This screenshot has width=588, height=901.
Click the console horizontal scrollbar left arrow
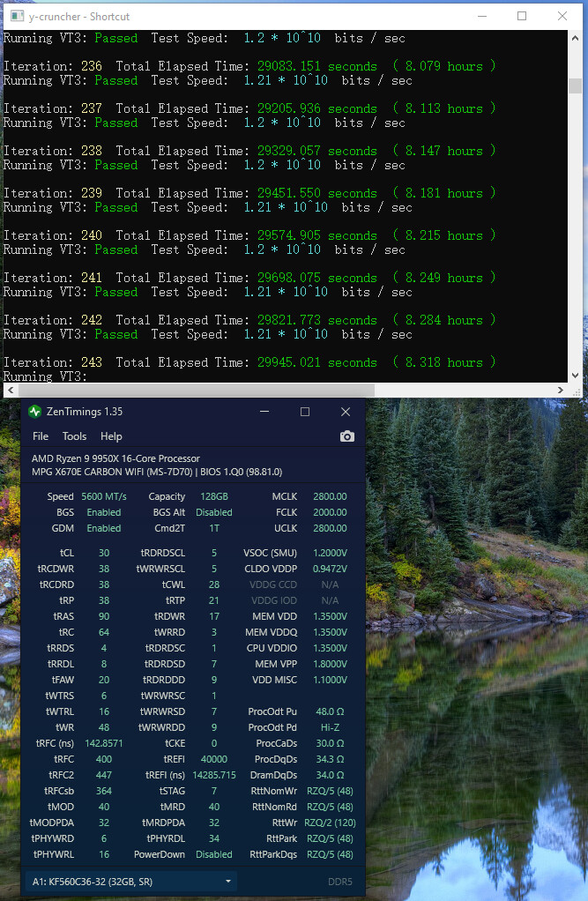(x=8, y=391)
